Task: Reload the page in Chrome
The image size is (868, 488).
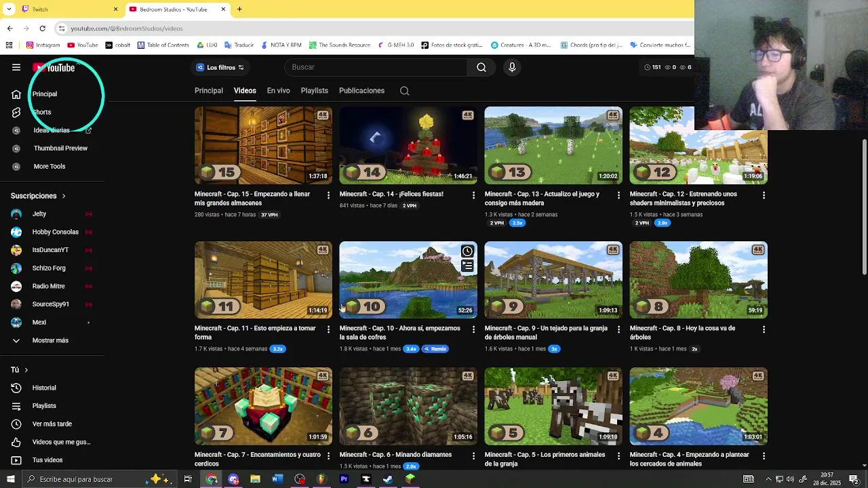Action: [42, 28]
